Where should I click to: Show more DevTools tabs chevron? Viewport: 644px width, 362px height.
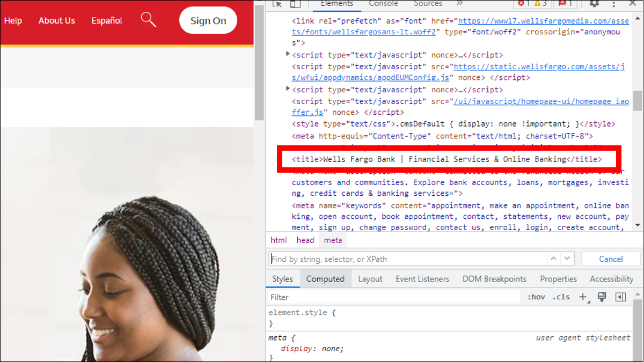[459, 4]
